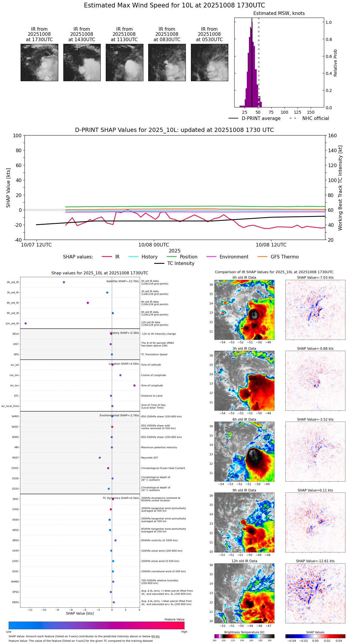Open the IR thumbnail from 1430UTC
This screenshot has width=349, height=644.
(82, 62)
